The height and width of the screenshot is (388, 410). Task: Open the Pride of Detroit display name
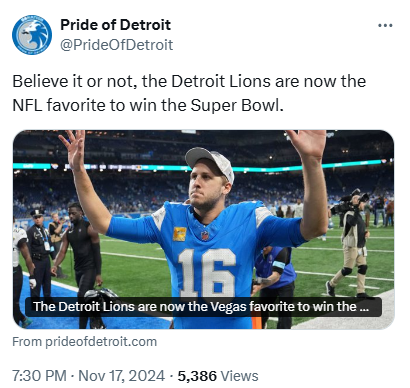115,25
